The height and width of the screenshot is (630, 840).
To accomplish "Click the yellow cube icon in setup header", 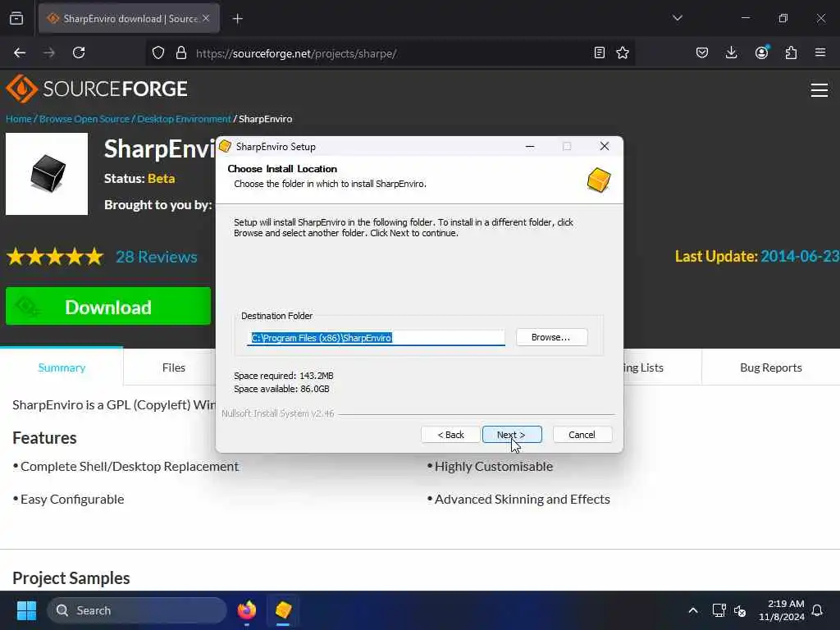I will coord(599,180).
